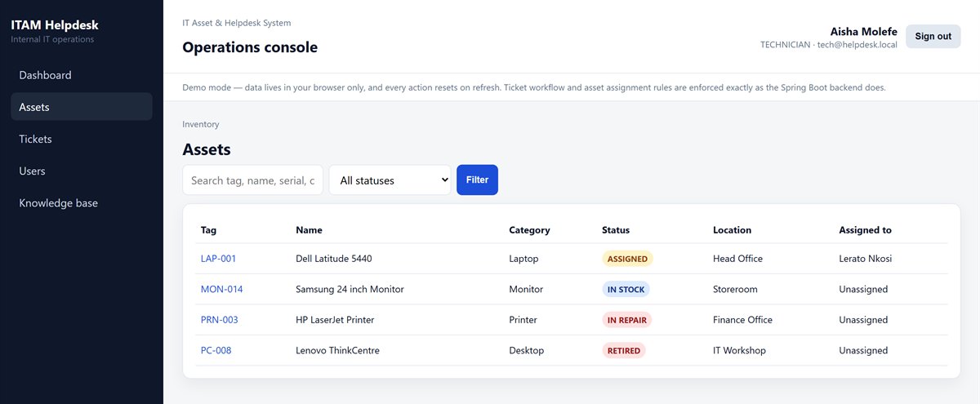
Task: Click the ASSIGNED status badge
Action: 627,259
